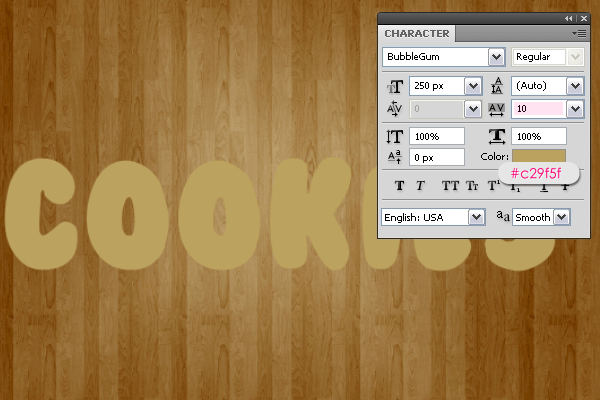The height and width of the screenshot is (400, 600).
Task: Click the vertical scale 100% field
Action: tap(437, 136)
